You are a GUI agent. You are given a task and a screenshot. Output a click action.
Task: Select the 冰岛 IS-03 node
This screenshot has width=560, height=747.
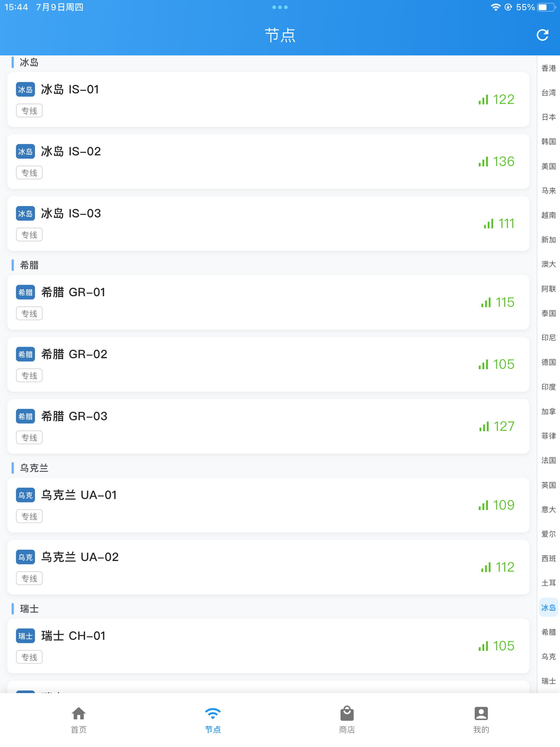pos(268,224)
